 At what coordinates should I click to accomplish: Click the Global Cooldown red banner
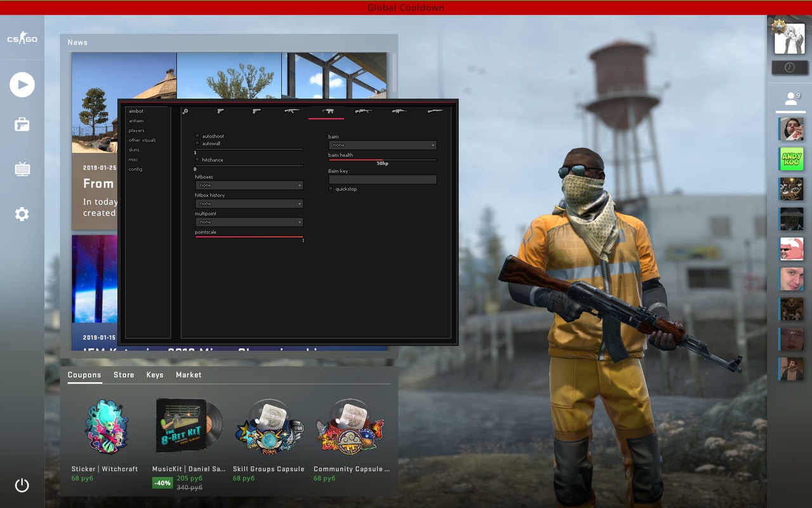pyautogui.click(x=406, y=8)
